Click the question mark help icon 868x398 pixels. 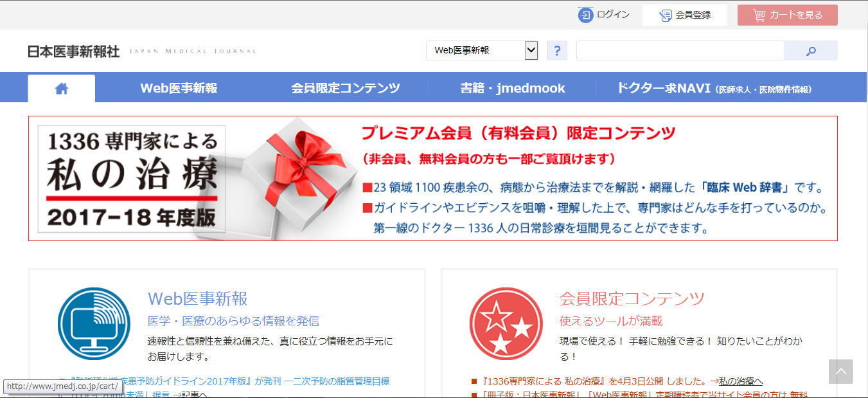click(x=557, y=51)
